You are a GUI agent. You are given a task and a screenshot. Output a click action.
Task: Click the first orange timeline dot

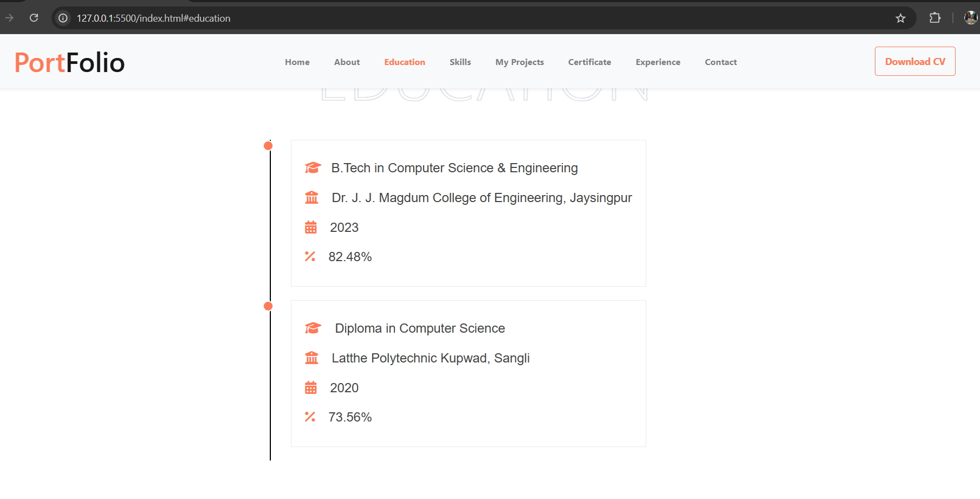click(268, 146)
